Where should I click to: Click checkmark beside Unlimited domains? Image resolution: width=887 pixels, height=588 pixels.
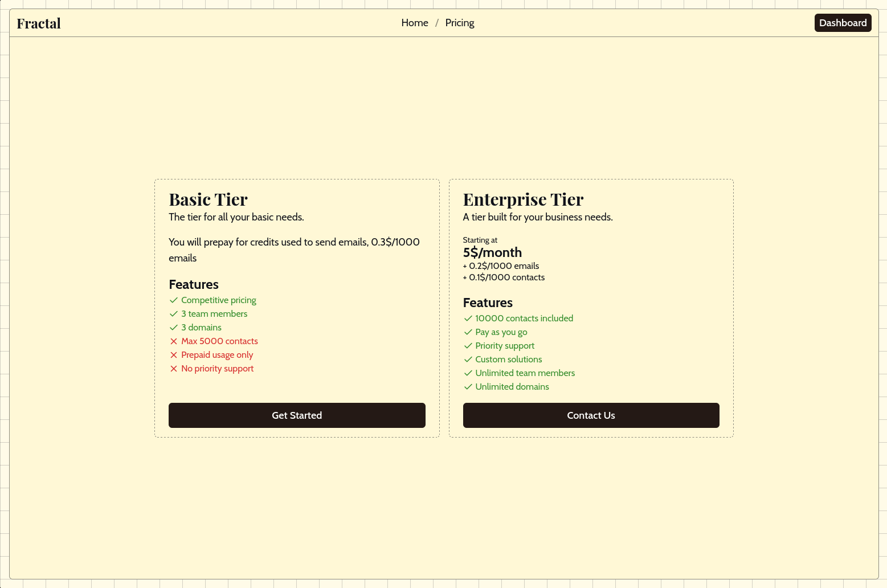click(x=468, y=387)
